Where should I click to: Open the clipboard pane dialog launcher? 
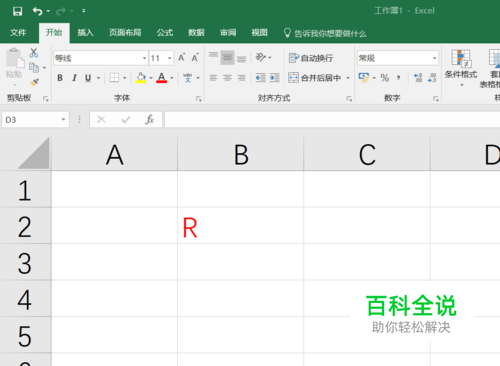pos(46,99)
